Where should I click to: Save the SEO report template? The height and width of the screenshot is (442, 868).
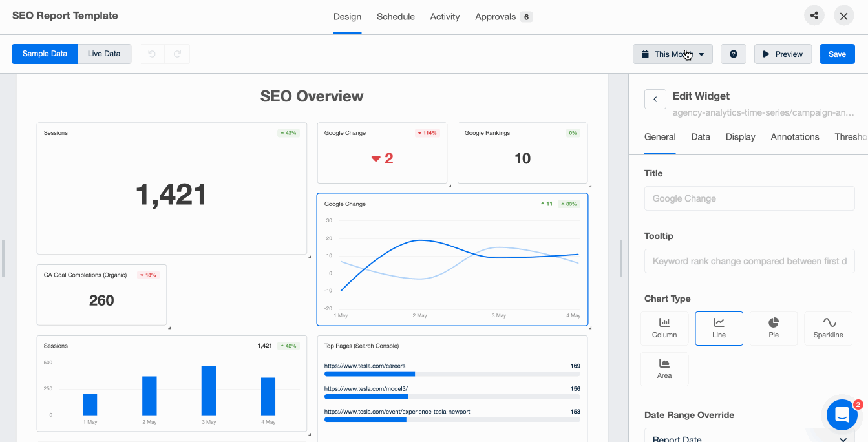click(x=837, y=54)
